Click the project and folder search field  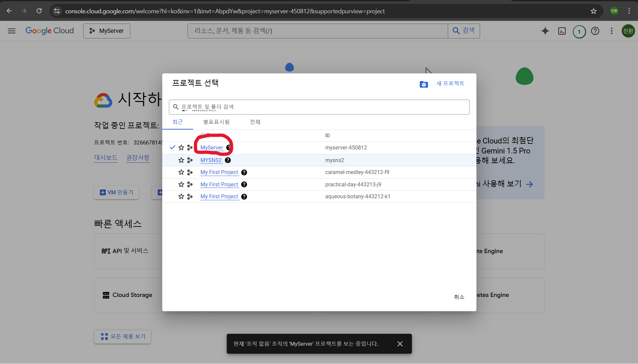319,107
